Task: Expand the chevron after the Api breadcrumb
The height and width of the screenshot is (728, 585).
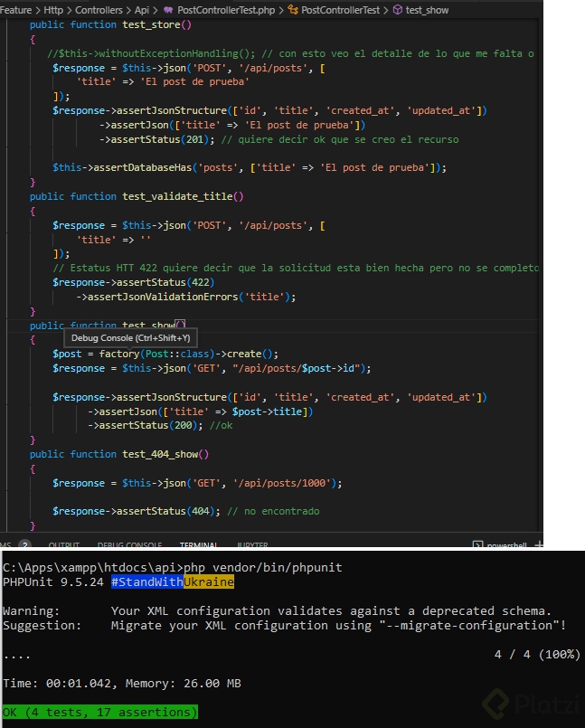Action: tap(156, 10)
